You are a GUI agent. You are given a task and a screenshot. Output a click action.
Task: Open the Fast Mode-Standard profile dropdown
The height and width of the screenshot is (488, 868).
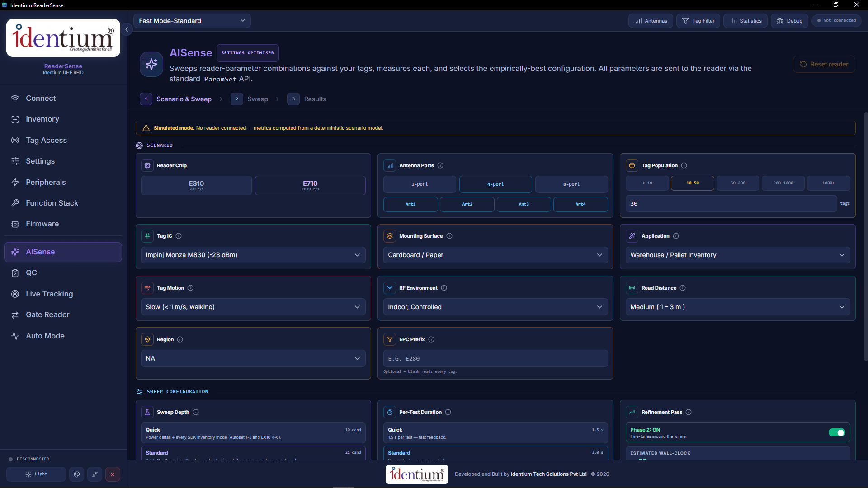192,21
